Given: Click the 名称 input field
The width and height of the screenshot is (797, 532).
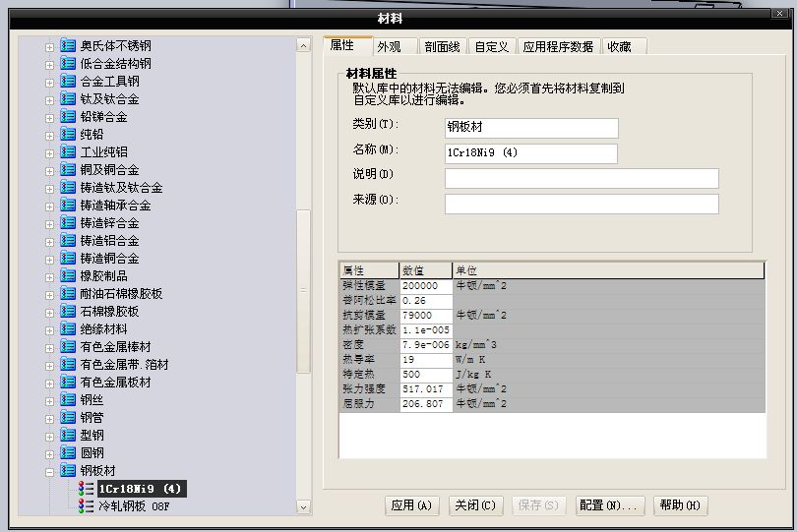Looking at the screenshot, I should point(531,153).
